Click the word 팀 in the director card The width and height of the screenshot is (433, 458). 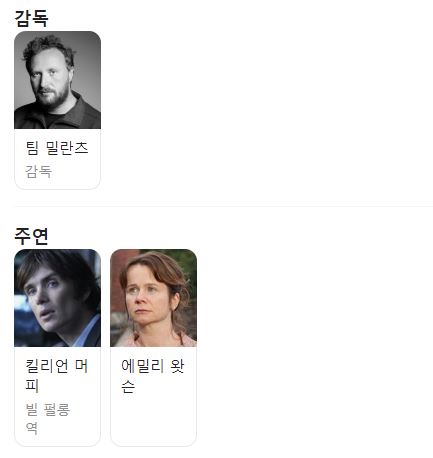point(32,148)
